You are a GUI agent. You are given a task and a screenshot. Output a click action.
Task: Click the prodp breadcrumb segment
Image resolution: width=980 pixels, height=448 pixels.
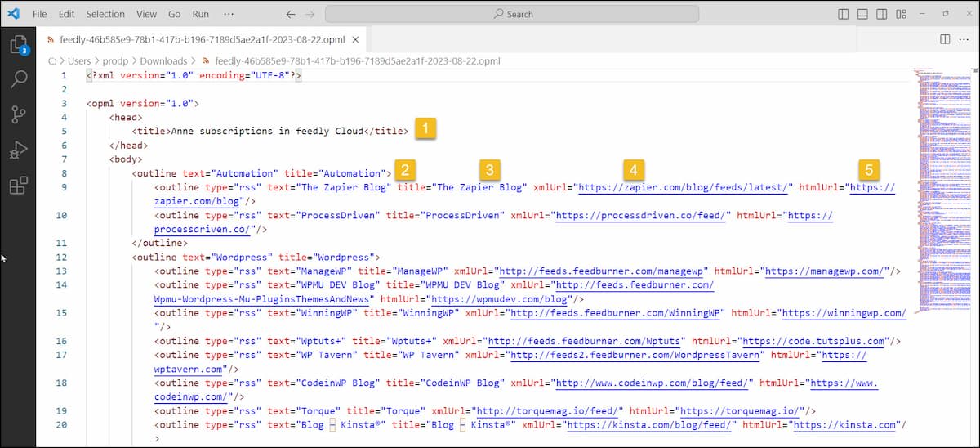(x=116, y=60)
